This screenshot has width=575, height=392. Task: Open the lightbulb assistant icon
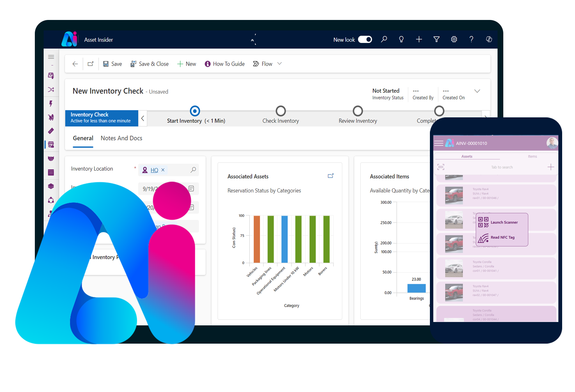point(401,39)
